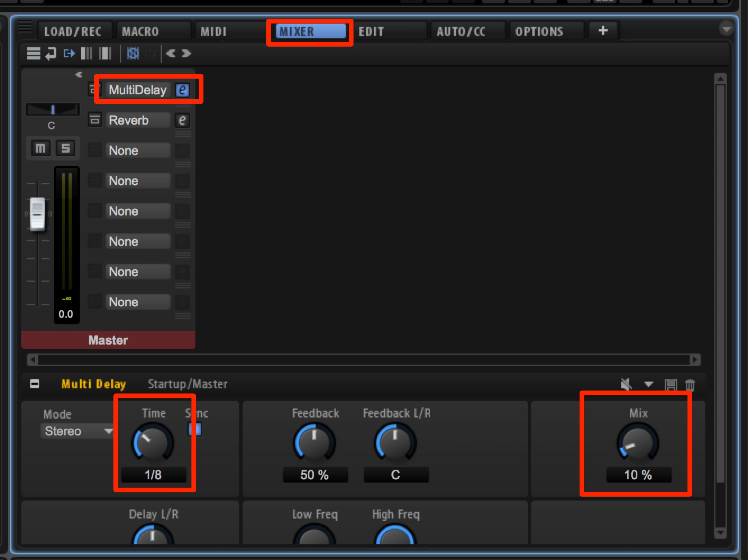Switch to the AUTO/CC tab
The width and height of the screenshot is (748, 560).
pos(468,31)
